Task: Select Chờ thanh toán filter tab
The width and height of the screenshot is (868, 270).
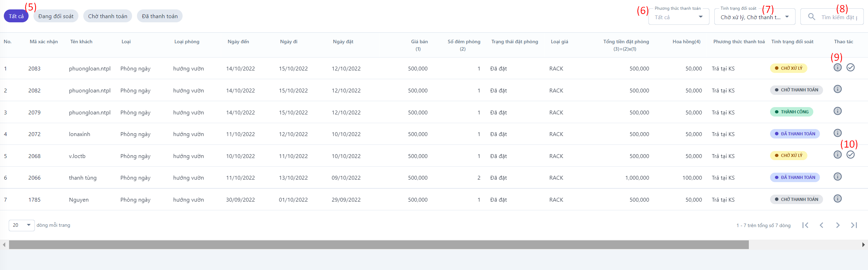Action: [107, 16]
